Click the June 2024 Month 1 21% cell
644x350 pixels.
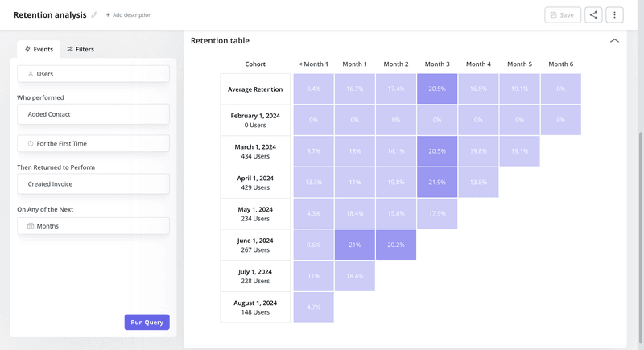click(354, 245)
